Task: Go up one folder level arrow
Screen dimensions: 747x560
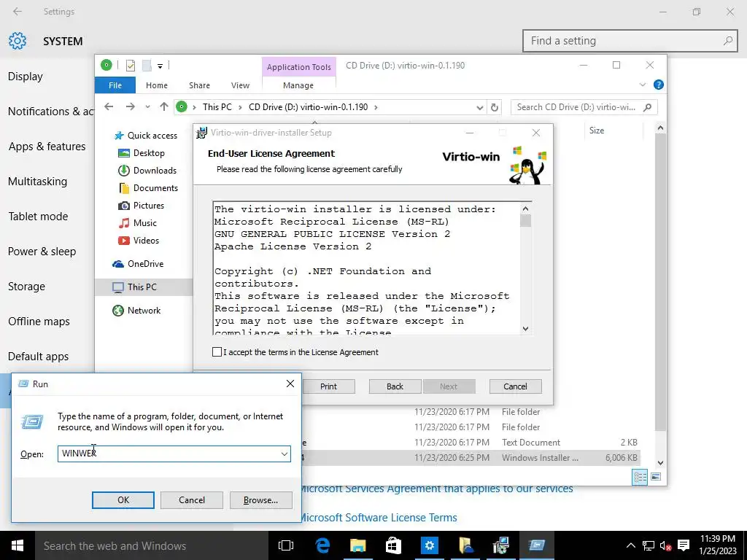Action: 164,106
